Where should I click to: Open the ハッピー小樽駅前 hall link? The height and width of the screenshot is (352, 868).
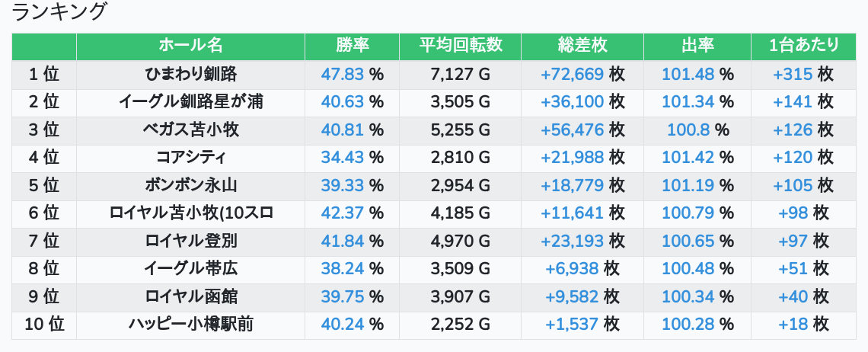tap(190, 325)
